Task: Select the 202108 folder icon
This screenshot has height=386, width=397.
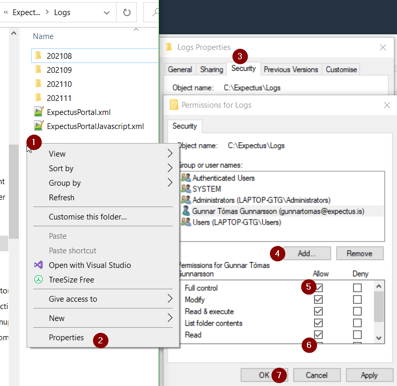Action: (38, 55)
